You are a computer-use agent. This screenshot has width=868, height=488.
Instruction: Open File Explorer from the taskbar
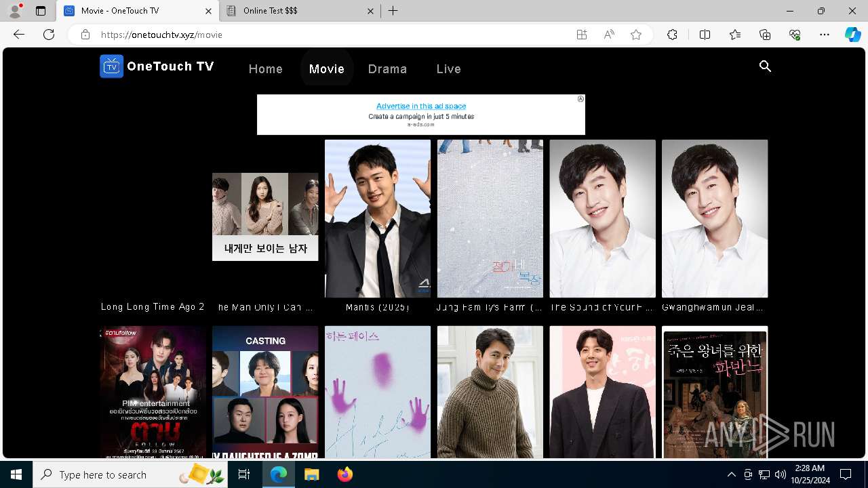click(x=311, y=474)
